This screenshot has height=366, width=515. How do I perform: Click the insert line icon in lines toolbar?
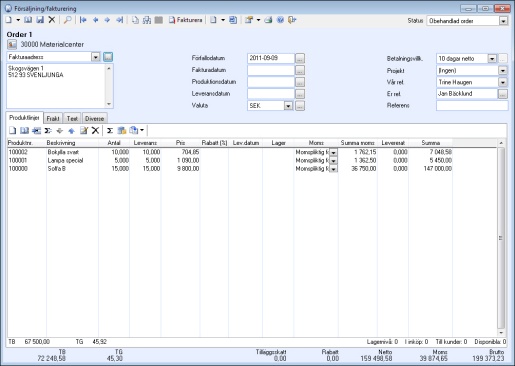click(x=36, y=130)
